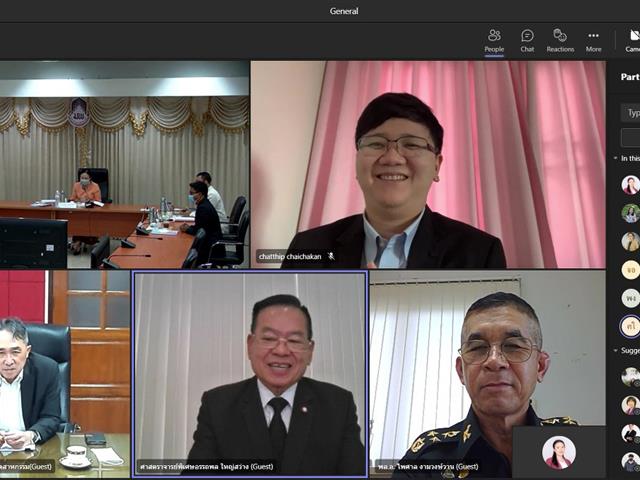Click the 'chatthip chaichakan' name label
Image resolution: width=640 pixels, height=480 pixels.
[x=290, y=256]
